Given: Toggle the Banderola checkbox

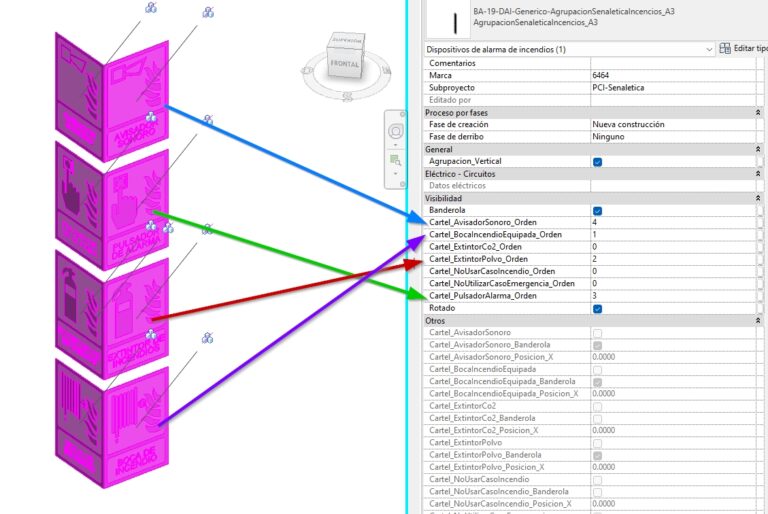Looking at the screenshot, I should [x=597, y=211].
